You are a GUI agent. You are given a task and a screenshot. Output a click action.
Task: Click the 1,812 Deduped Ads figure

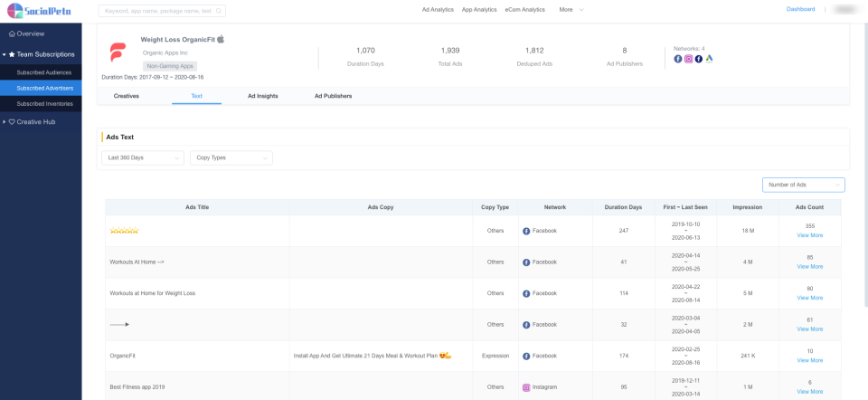[x=534, y=51]
